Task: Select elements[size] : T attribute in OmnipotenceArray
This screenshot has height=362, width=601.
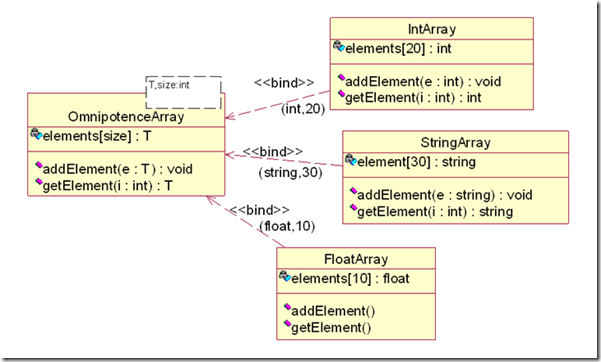Action: [97, 136]
